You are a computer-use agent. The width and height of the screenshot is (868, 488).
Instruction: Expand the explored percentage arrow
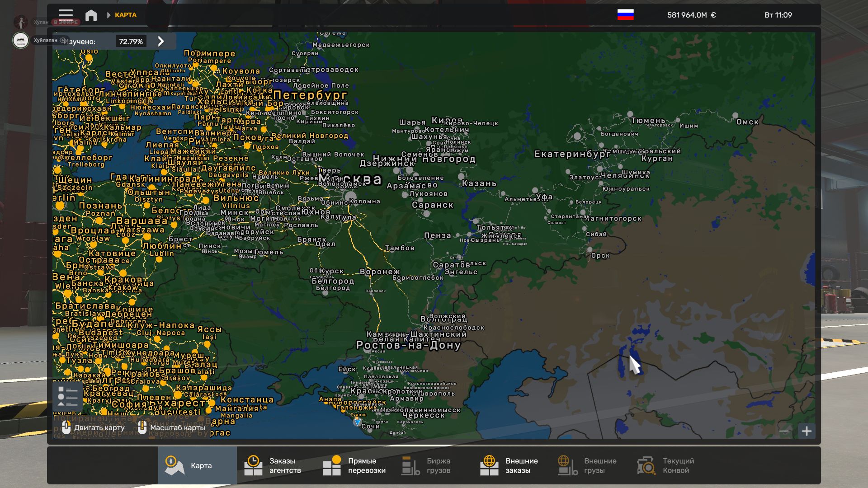coord(161,42)
